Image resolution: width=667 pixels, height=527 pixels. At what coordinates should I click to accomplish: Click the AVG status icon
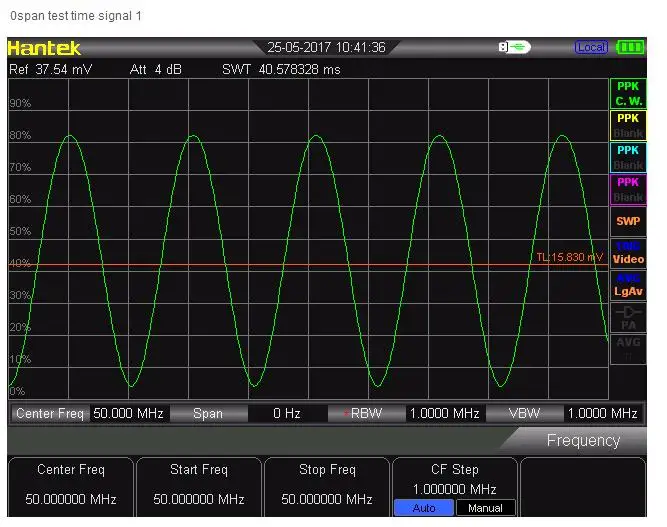tap(628, 347)
